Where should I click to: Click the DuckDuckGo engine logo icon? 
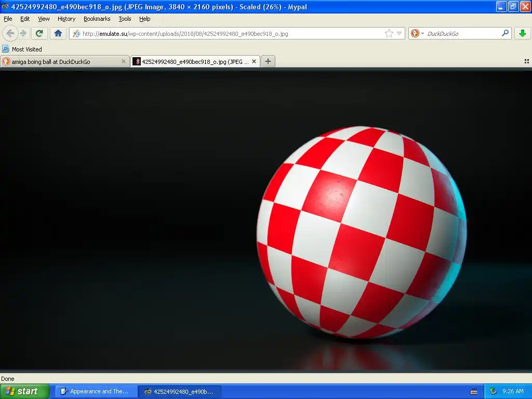click(x=415, y=33)
